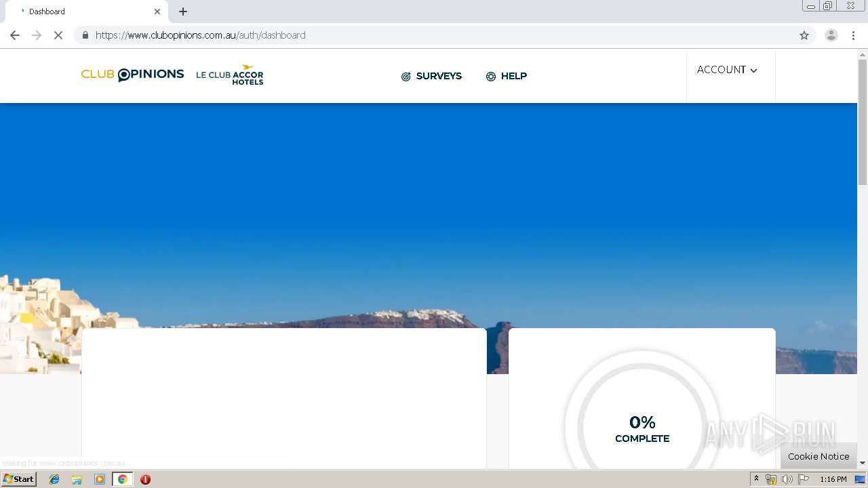868x488 pixels.
Task: Go forward to next page
Action: coord(37,35)
